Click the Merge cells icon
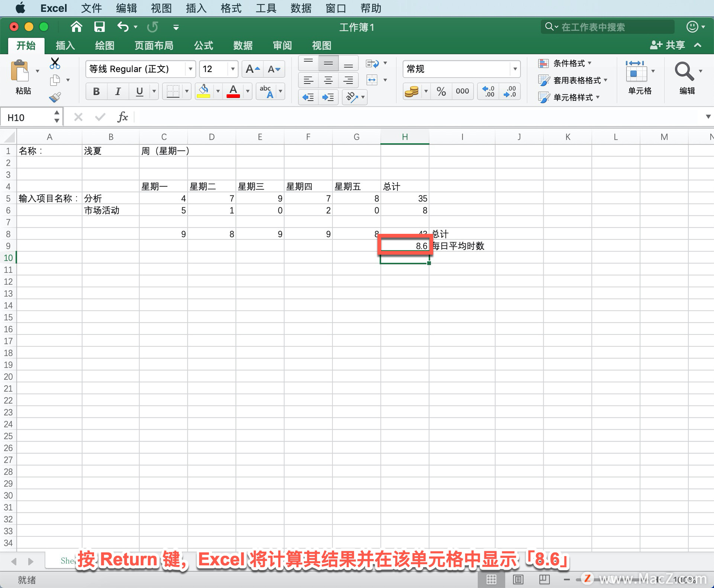714x588 pixels. pyautogui.click(x=372, y=80)
